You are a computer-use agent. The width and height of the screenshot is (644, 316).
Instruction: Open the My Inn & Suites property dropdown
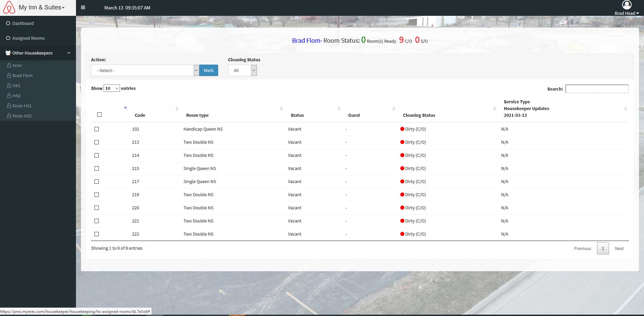coord(42,7)
